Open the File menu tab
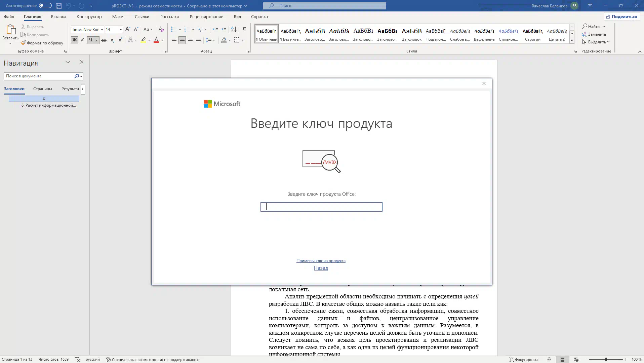This screenshot has width=644, height=363. 9,16
